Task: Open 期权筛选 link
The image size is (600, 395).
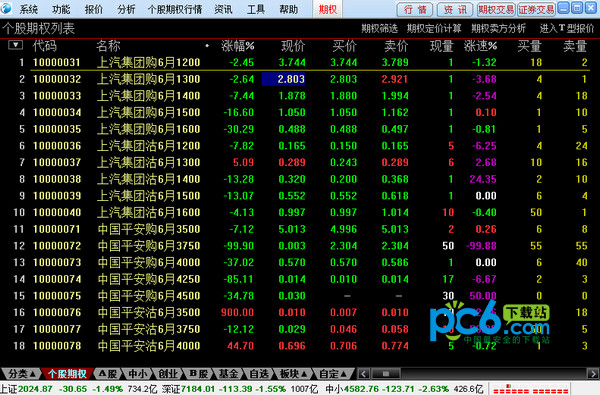Action: 379,29
